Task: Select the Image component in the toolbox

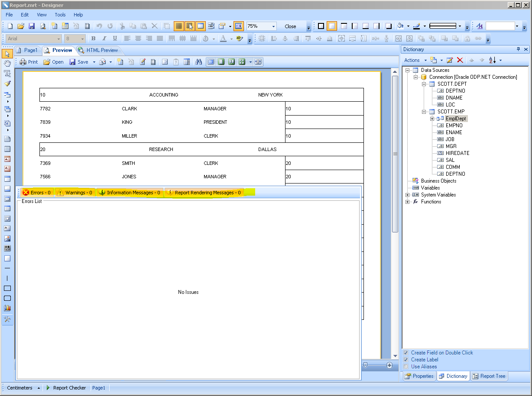Action: [7, 238]
